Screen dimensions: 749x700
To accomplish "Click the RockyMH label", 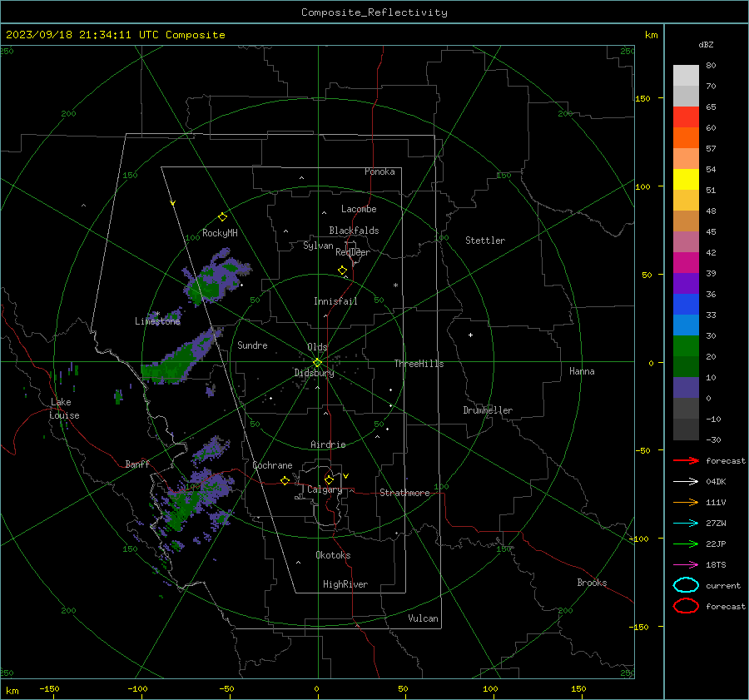I will (220, 233).
